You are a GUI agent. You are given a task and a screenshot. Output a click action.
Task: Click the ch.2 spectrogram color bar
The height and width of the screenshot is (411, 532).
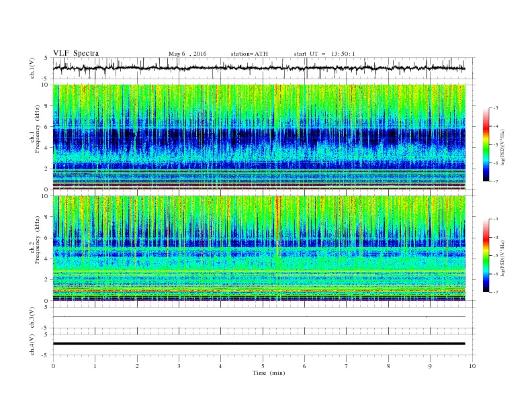[x=486, y=255]
